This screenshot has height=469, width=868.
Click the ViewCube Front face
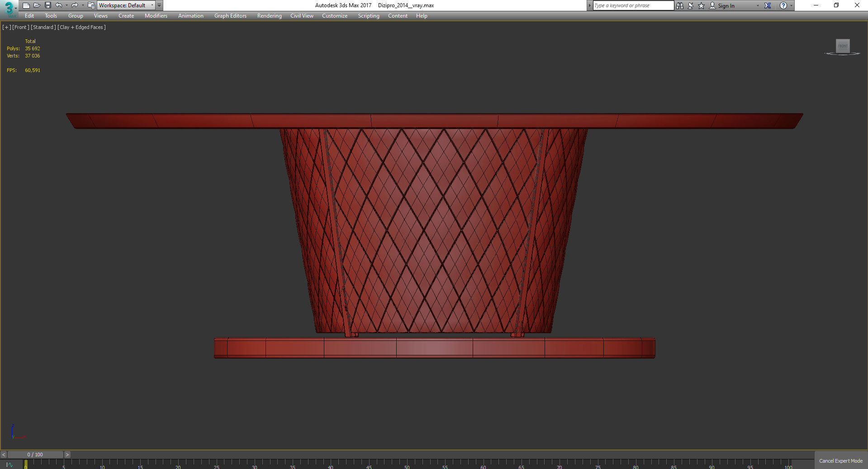tap(843, 46)
